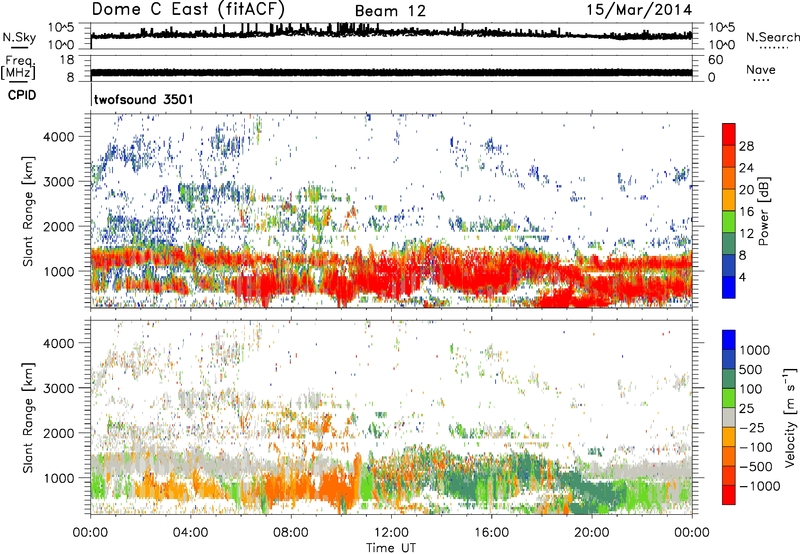Image resolution: width=800 pixels, height=554 pixels.
Task: Click the '3000' tick of the velocity panel
Action: coord(59,388)
